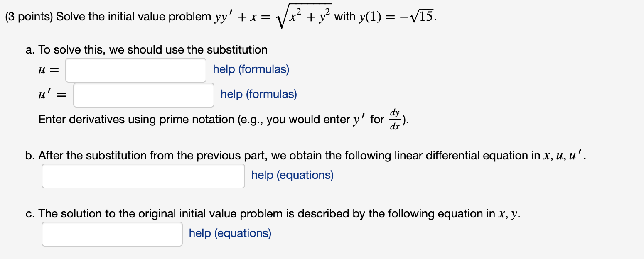
Task: Get equation entry help for part b
Action: click(x=292, y=175)
